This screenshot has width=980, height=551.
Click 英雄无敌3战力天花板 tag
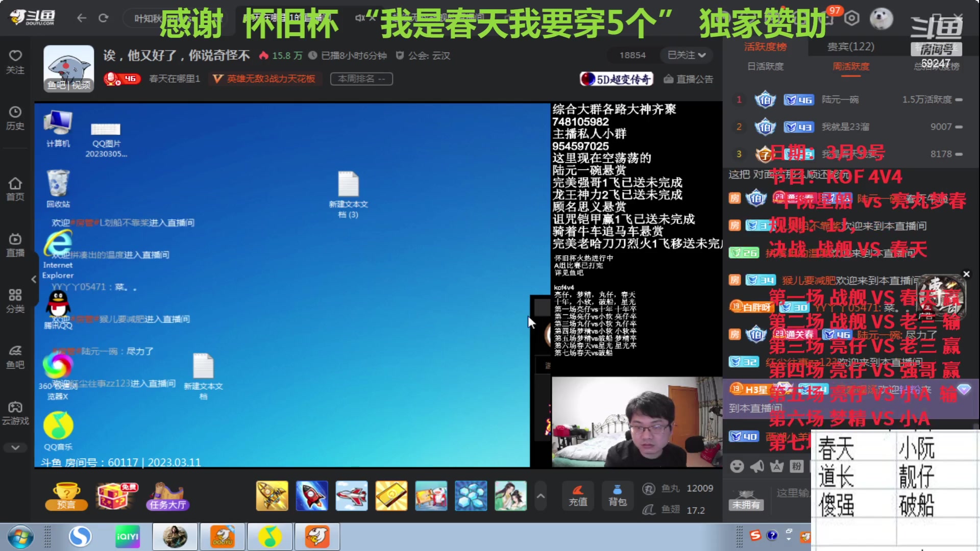point(264,79)
